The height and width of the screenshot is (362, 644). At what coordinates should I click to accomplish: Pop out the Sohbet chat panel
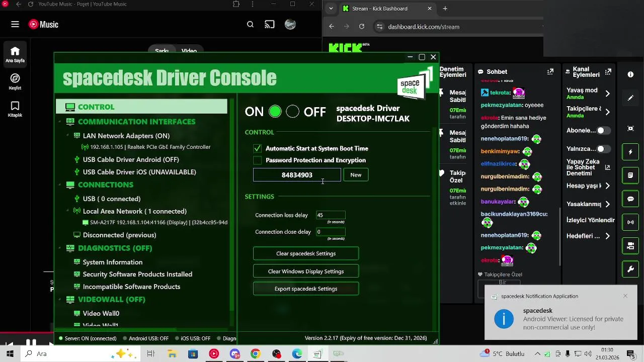coord(550,72)
